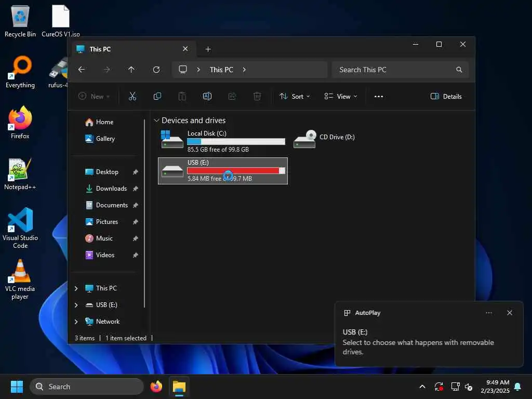This screenshot has width=532, height=399.
Task: Unpin Downloads from Quick access
Action: (136, 189)
